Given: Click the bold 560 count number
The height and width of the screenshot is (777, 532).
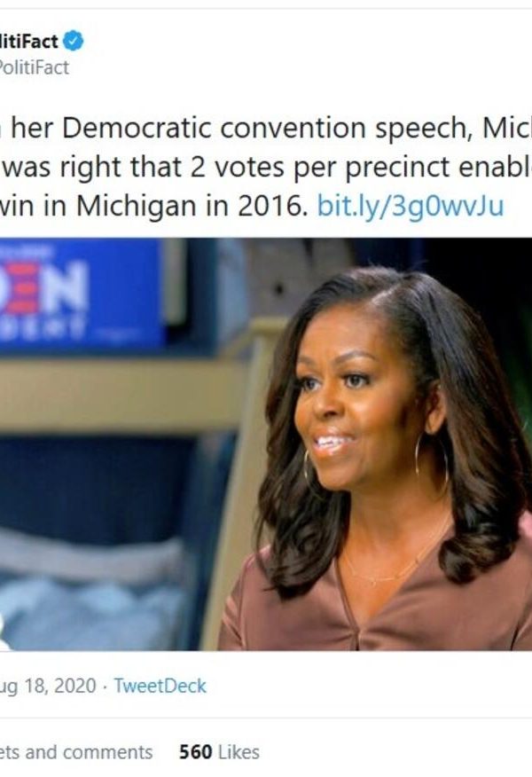Looking at the screenshot, I should click(x=196, y=752).
